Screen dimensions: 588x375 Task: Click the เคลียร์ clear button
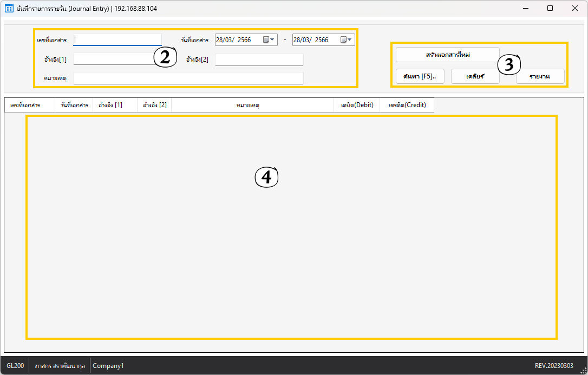pyautogui.click(x=475, y=76)
